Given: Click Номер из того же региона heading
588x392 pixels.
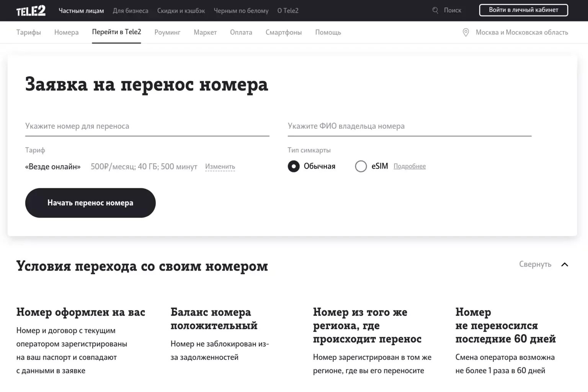Looking at the screenshot, I should click(367, 325).
